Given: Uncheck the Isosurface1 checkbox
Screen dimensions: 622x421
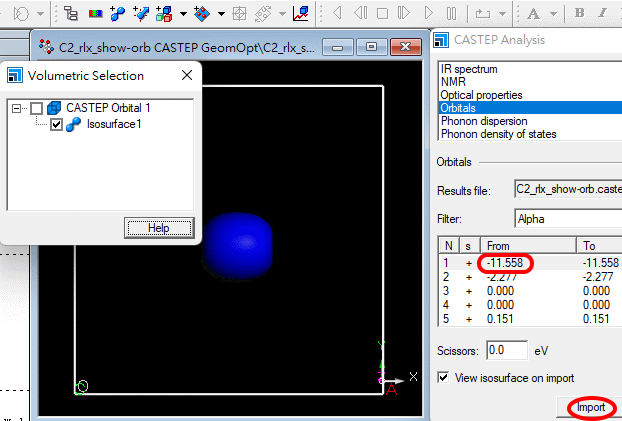Looking at the screenshot, I should [56, 125].
